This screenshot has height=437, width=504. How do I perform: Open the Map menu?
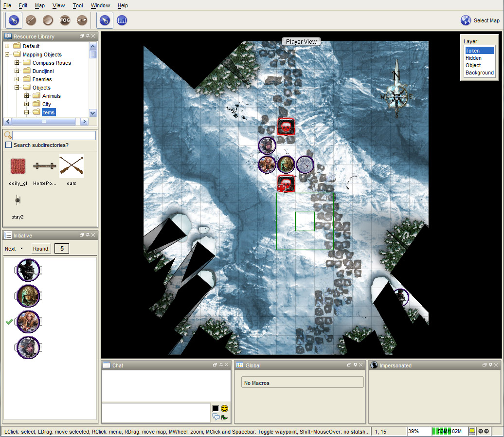click(40, 5)
